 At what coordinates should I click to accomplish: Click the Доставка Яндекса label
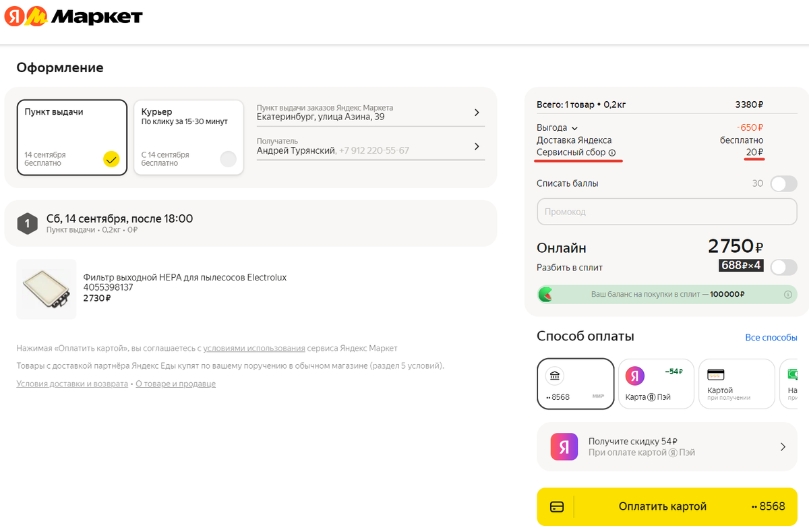coord(574,140)
